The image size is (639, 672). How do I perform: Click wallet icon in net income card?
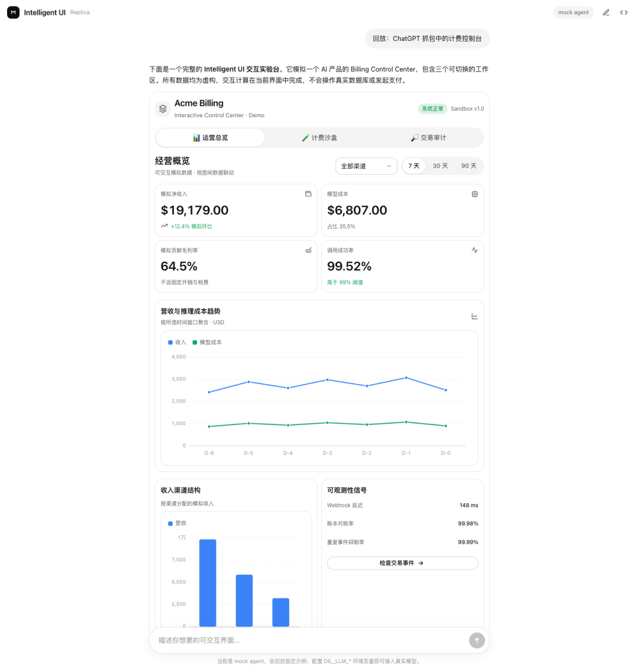point(308,194)
